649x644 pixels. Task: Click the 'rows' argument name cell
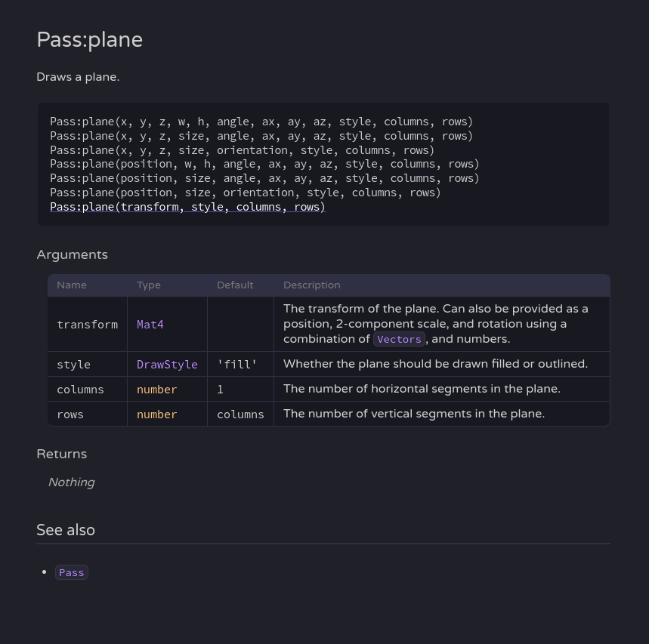click(x=88, y=414)
